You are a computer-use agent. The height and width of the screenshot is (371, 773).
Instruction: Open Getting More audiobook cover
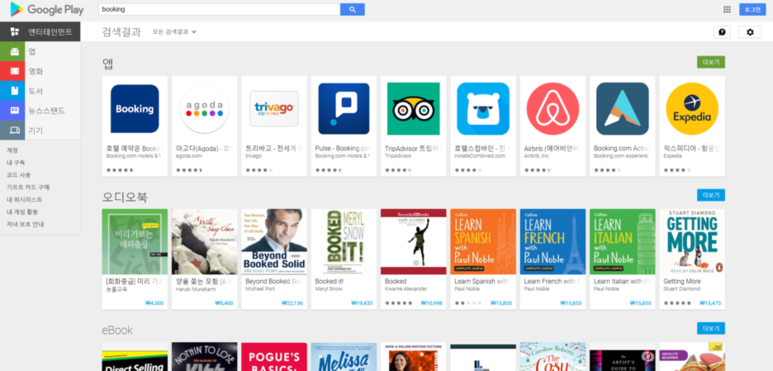[x=692, y=241]
